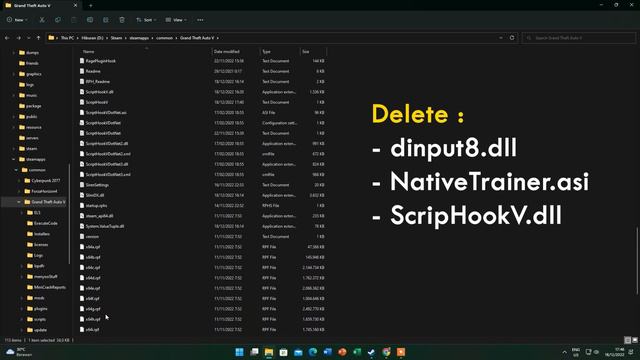640x360 pixels.
Task: Open weather widget on taskbar
Action: tap(18, 352)
